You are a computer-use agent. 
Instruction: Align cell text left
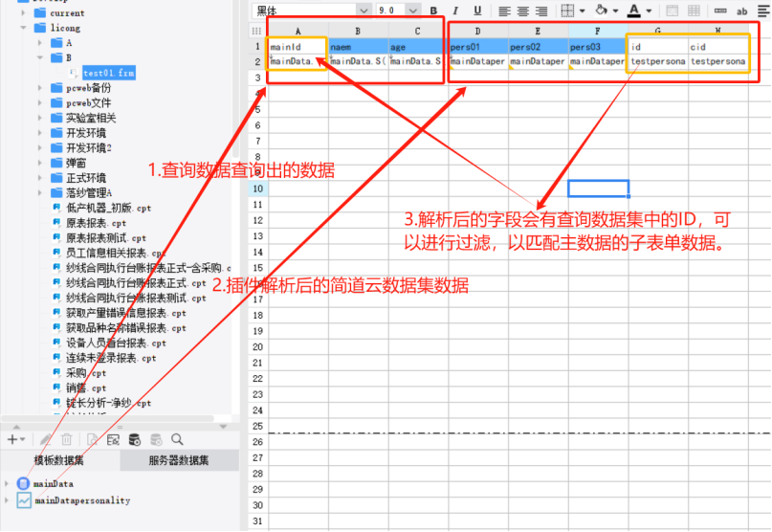pos(504,11)
